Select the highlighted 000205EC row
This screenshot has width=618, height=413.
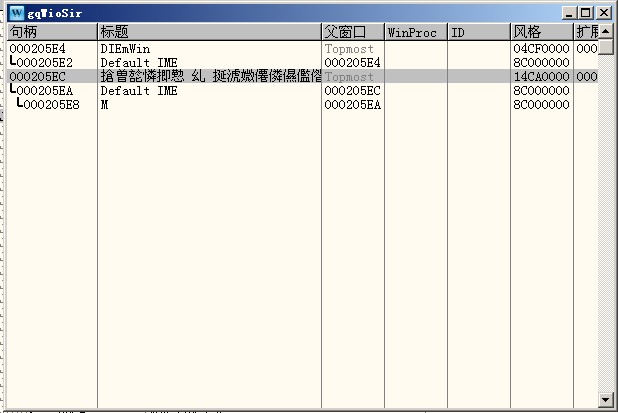[x=200, y=76]
